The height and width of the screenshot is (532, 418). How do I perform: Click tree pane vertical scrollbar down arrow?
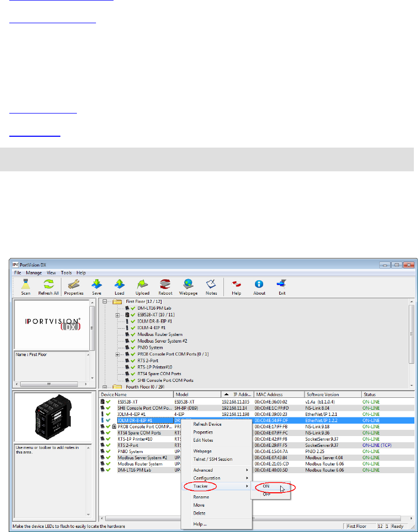[412, 386]
